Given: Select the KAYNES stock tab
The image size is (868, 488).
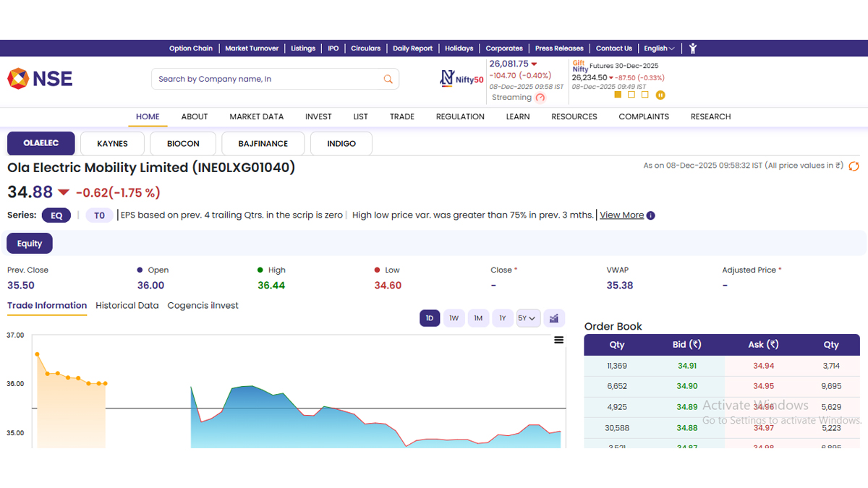Looking at the screenshot, I should tap(112, 143).
